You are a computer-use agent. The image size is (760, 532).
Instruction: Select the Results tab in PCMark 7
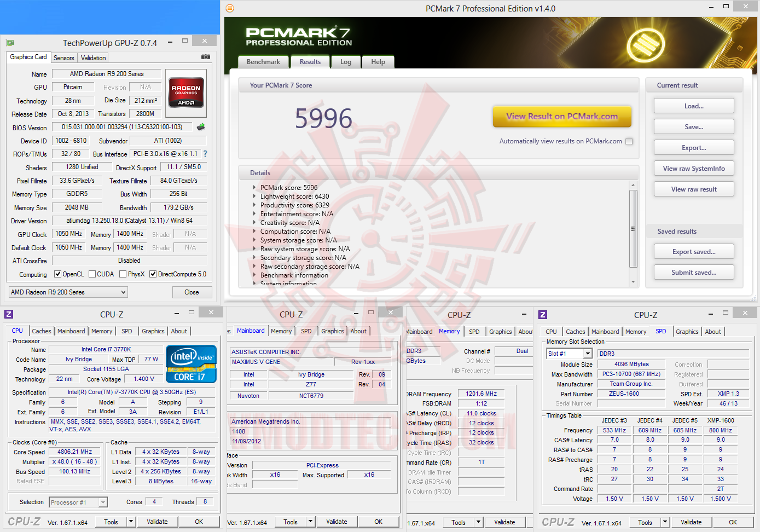coord(310,62)
